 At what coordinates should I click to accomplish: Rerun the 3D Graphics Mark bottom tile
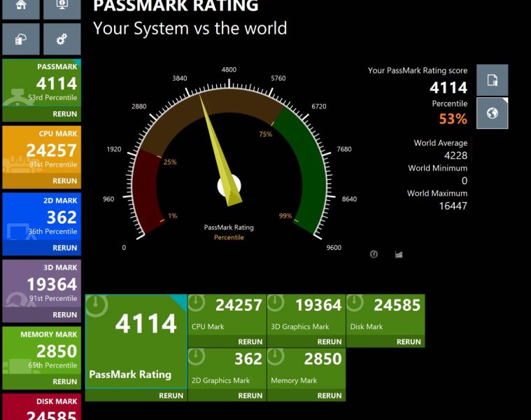click(330, 342)
